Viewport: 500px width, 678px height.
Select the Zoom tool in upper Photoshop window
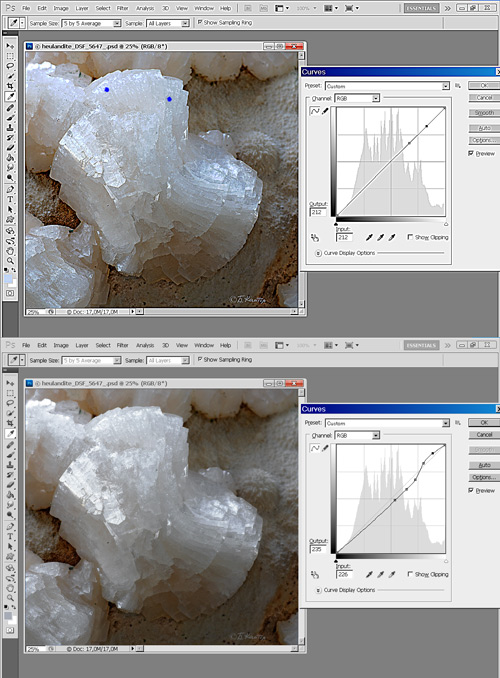pyautogui.click(x=10, y=261)
